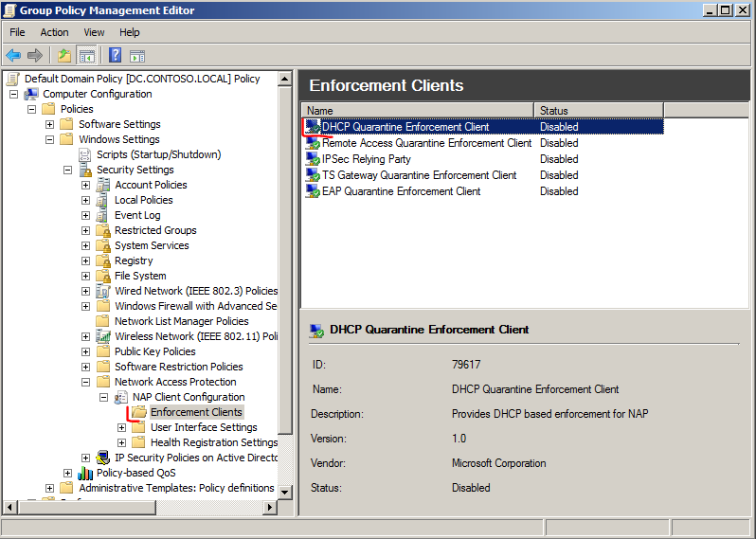Click the Up one level folder icon
This screenshot has width=756, height=539.
[x=64, y=56]
